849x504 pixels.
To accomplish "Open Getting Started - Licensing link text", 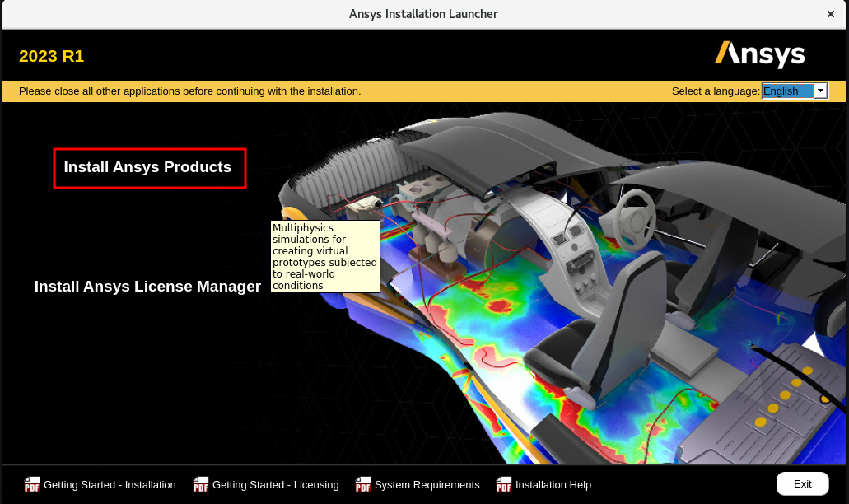I will [276, 485].
